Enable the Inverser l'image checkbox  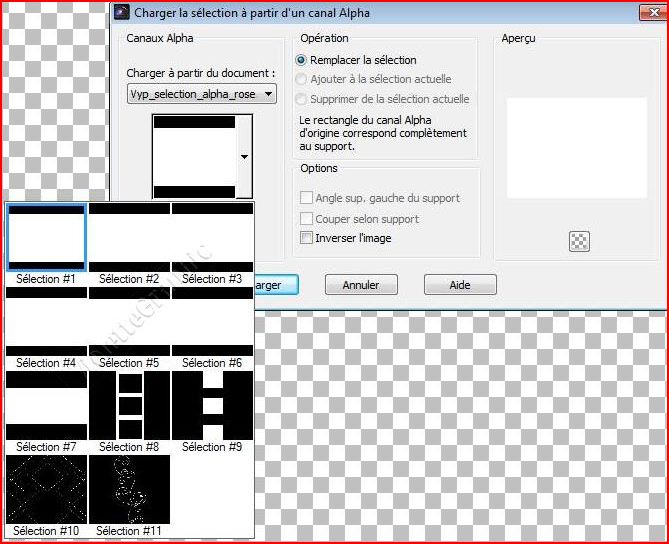pos(307,238)
